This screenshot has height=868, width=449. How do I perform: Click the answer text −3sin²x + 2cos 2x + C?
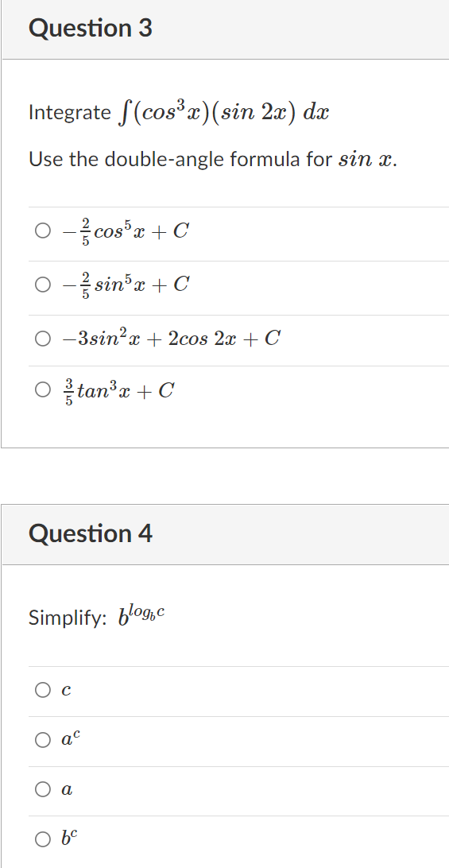pos(172,338)
